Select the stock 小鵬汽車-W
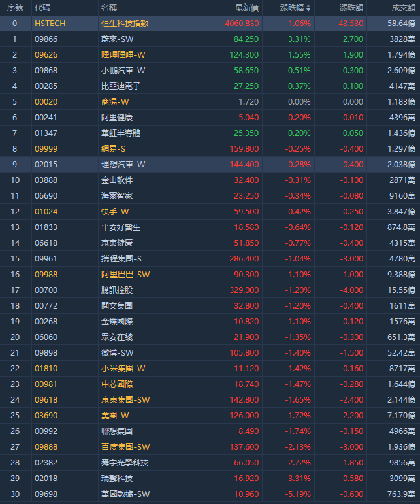The image size is (420, 504). pos(123,71)
